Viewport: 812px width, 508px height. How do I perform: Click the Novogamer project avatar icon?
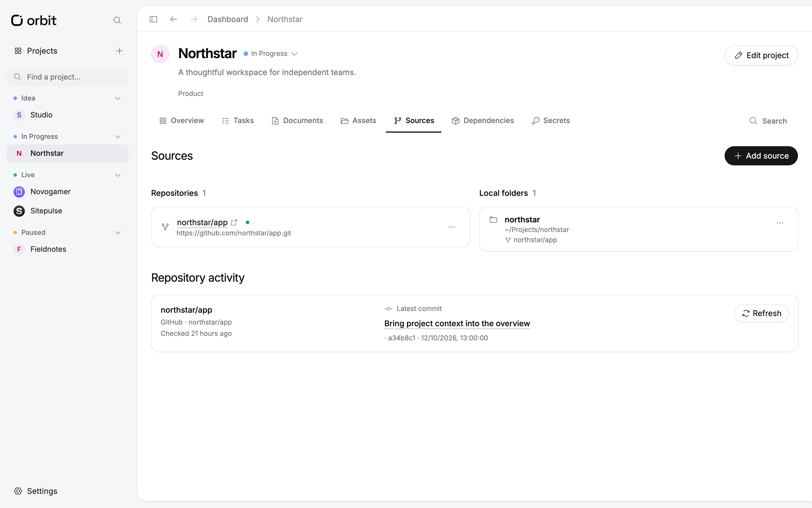pos(19,192)
